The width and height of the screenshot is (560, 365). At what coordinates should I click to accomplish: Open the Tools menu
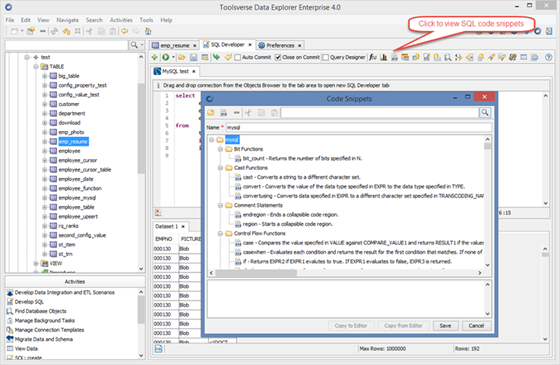tap(146, 20)
